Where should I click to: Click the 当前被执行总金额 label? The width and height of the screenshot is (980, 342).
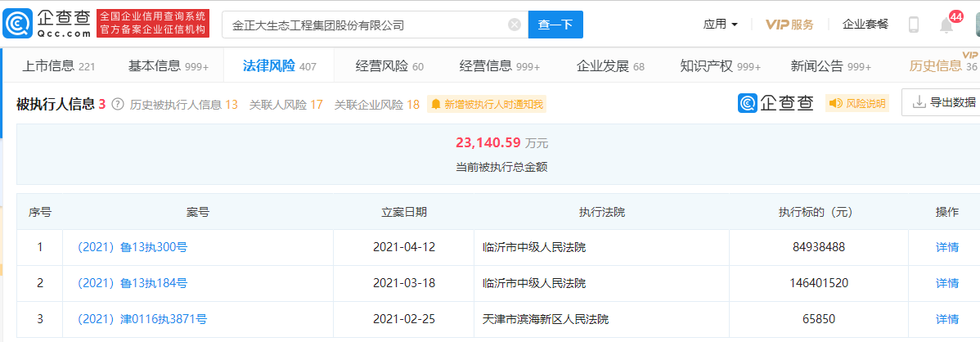(x=502, y=167)
